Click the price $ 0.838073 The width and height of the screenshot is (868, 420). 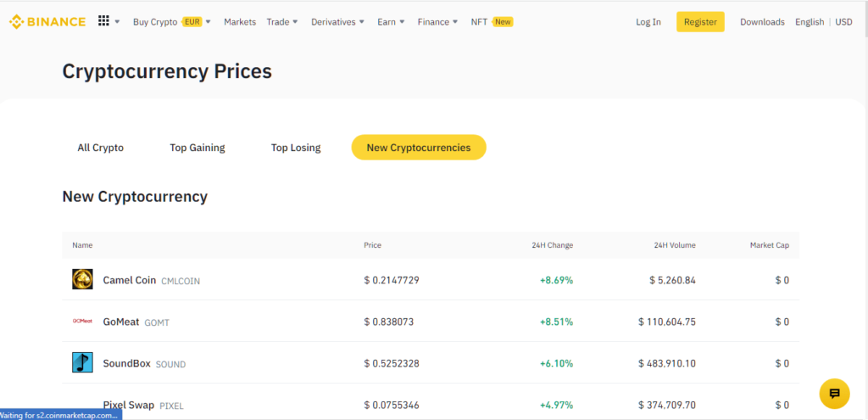[388, 322]
